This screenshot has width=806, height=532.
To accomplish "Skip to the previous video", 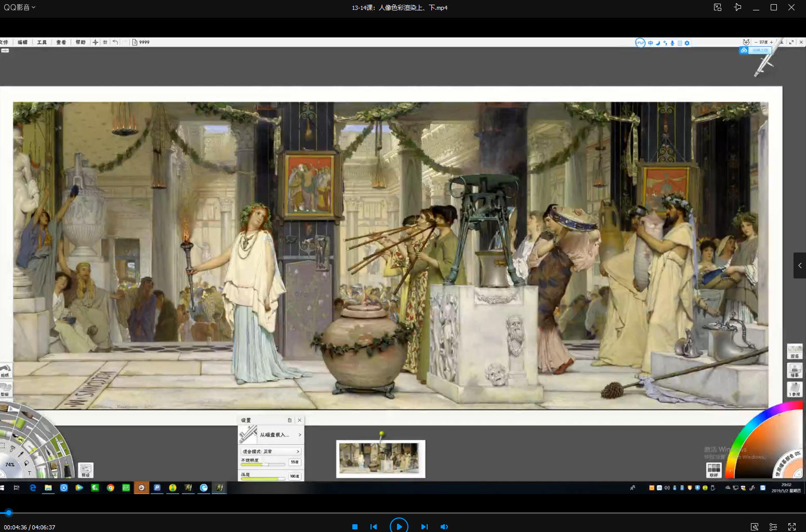I will (374, 527).
